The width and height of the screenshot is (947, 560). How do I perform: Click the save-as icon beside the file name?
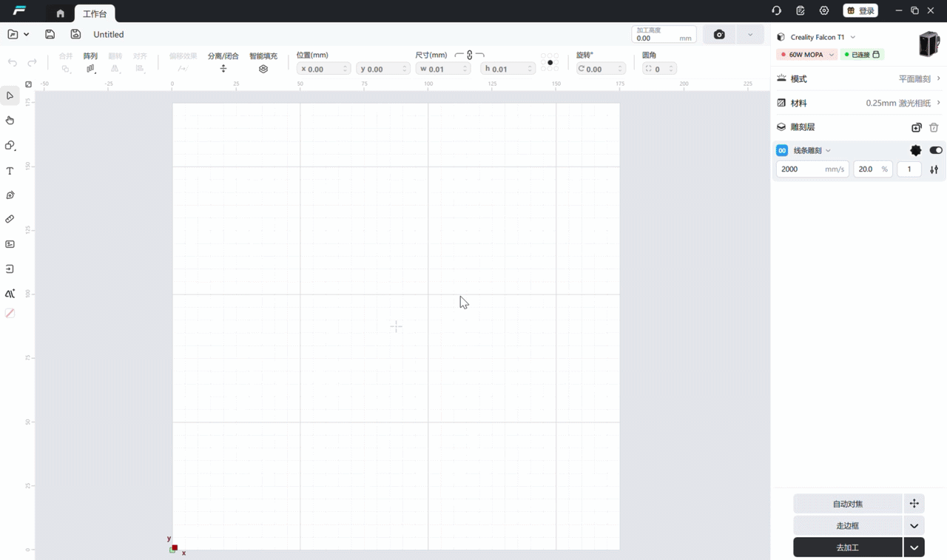pyautogui.click(x=75, y=34)
